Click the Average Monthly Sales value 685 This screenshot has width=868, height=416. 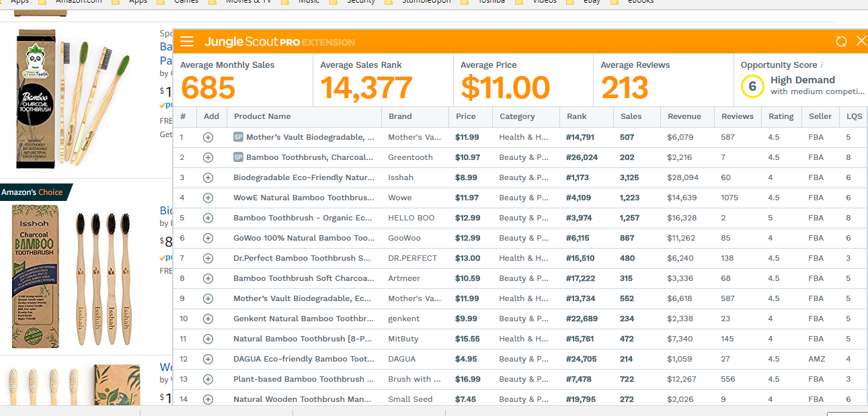point(208,88)
